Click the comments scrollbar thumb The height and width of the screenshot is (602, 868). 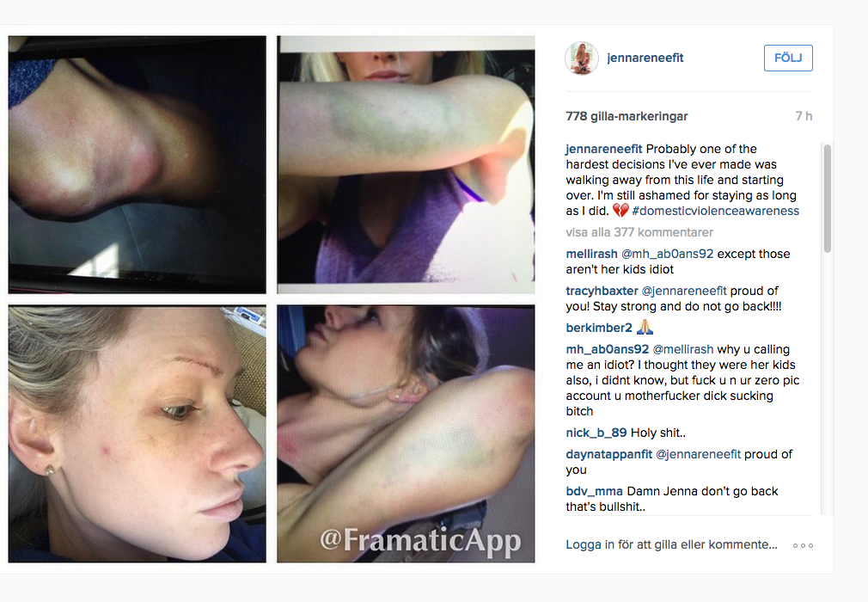827,199
